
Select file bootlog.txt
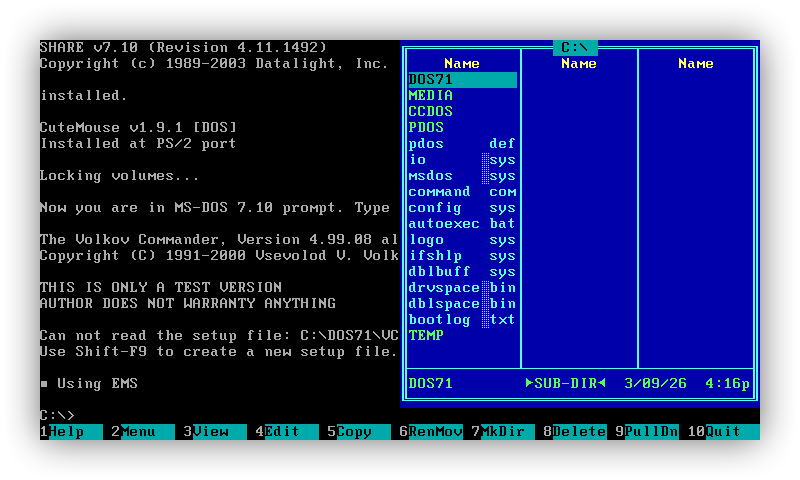(x=462, y=319)
